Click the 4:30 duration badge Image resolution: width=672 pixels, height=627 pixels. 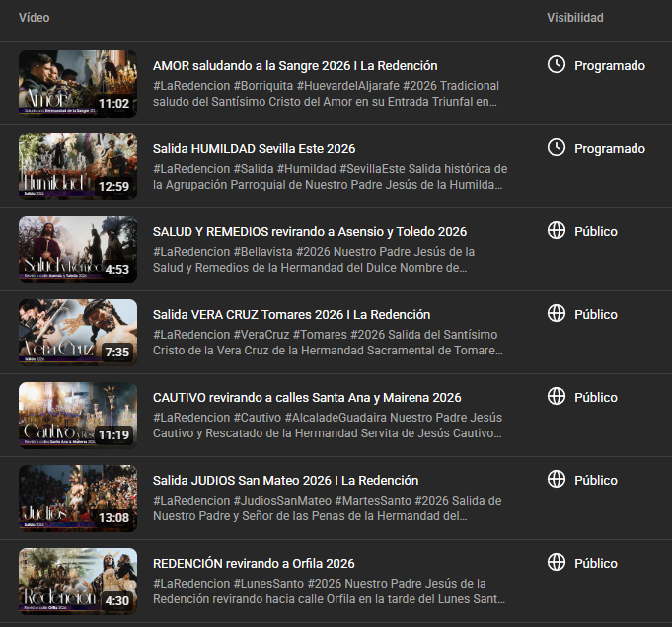click(x=117, y=601)
